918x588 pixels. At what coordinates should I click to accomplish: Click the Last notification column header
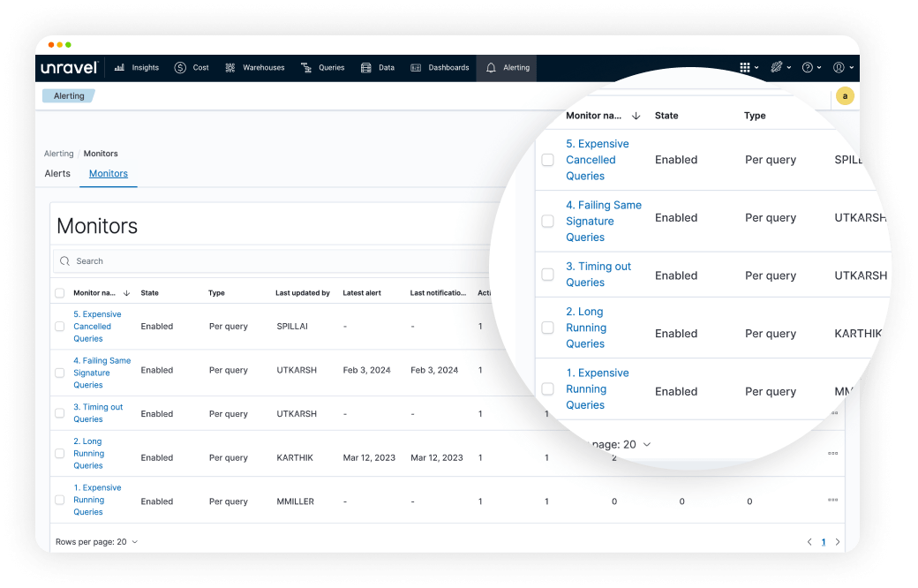point(438,293)
